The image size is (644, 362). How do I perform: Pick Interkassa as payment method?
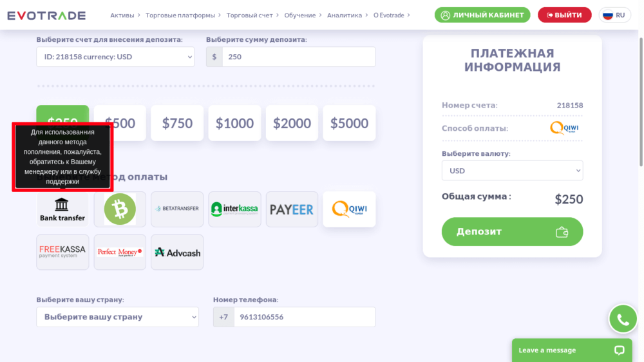(234, 209)
